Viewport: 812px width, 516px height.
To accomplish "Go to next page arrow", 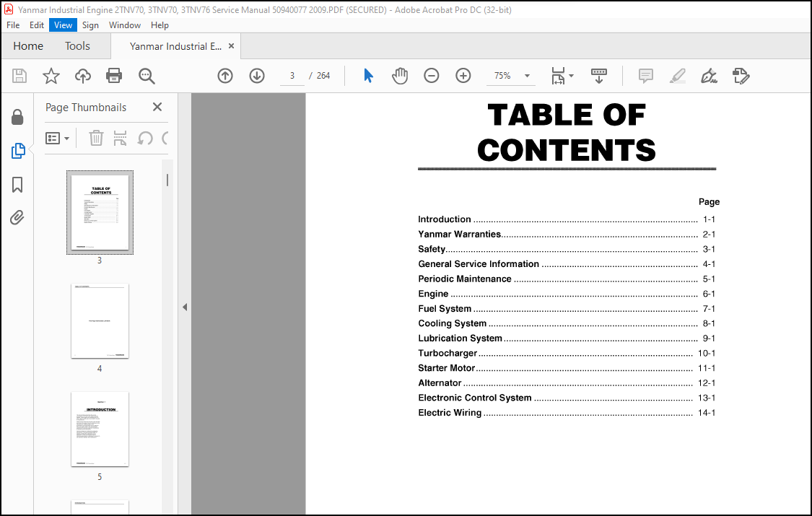I will (x=257, y=76).
